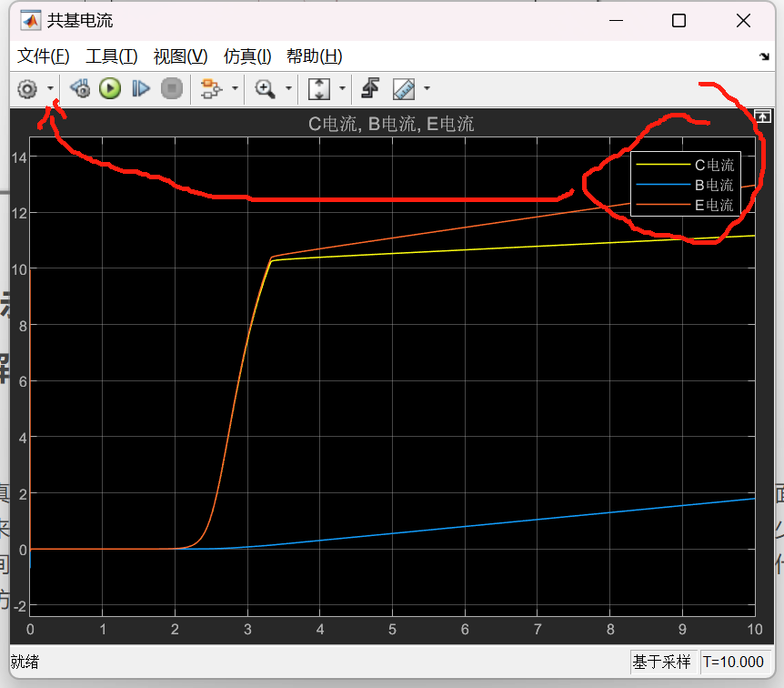
Task: Click the T=10.000 time status
Action: (733, 662)
